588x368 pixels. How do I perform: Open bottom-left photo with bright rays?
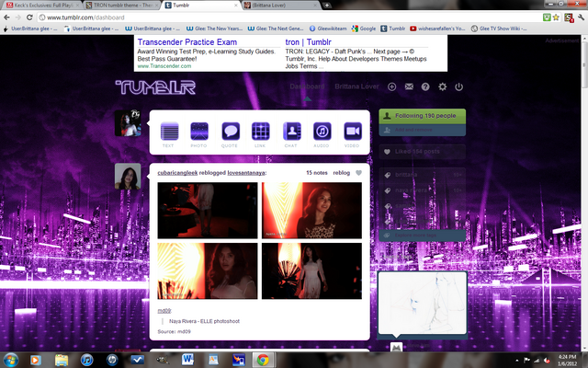click(208, 270)
